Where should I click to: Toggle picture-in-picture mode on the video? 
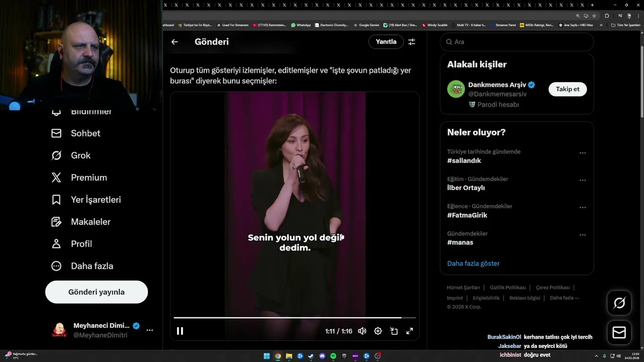pyautogui.click(x=394, y=331)
